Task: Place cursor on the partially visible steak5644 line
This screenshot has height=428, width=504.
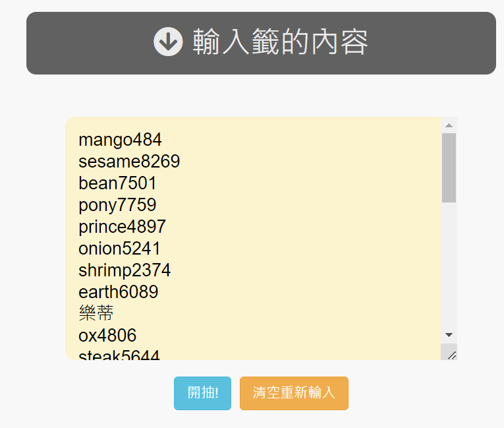Action: 119,355
